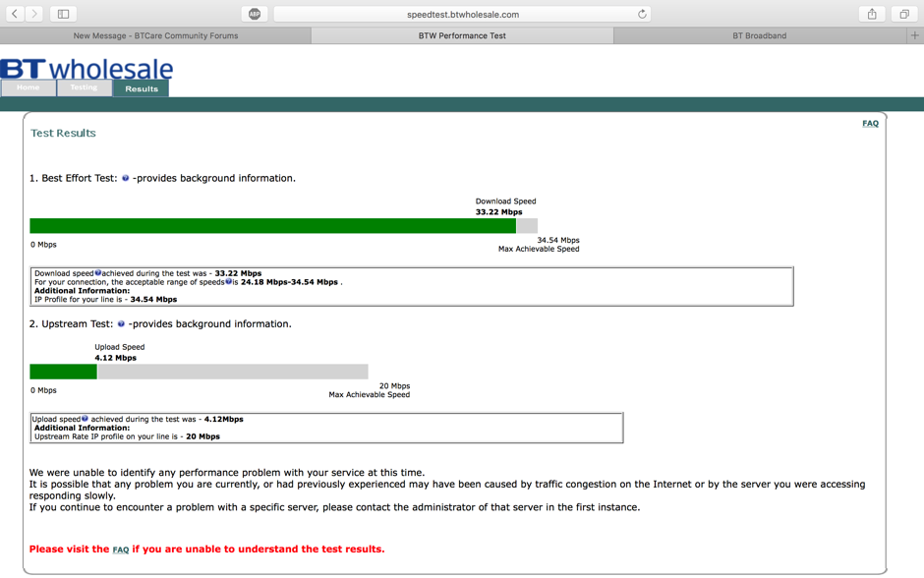Show all tabs overview icon
This screenshot has width=924, height=578.
tap(904, 14)
